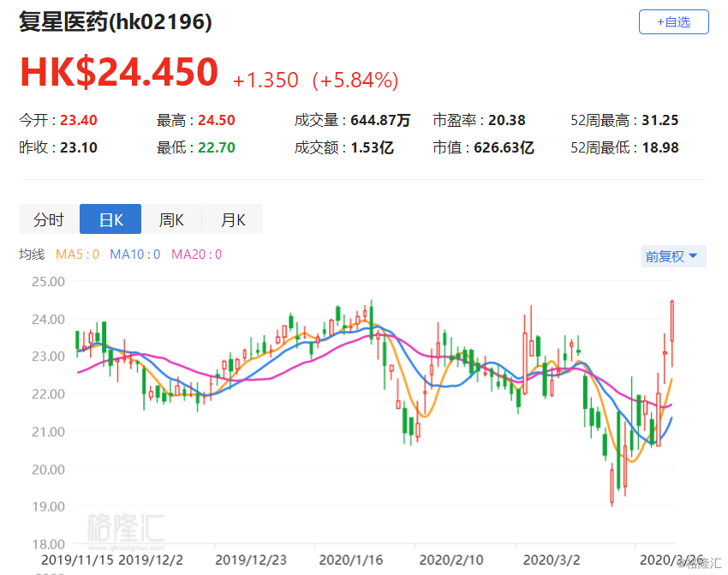The width and height of the screenshot is (728, 575).
Task: Click the 25.00 y-axis price label
Action: 48,281
